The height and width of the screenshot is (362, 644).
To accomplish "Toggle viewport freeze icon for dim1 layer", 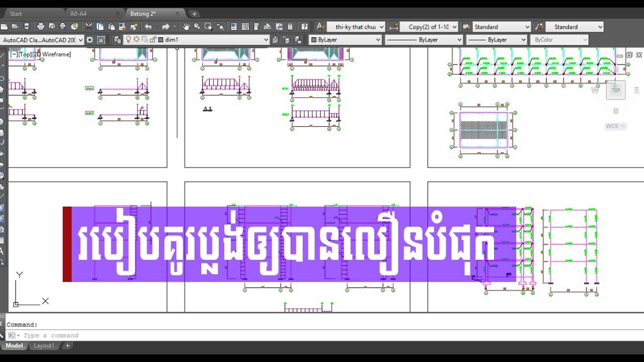I will coord(144,39).
